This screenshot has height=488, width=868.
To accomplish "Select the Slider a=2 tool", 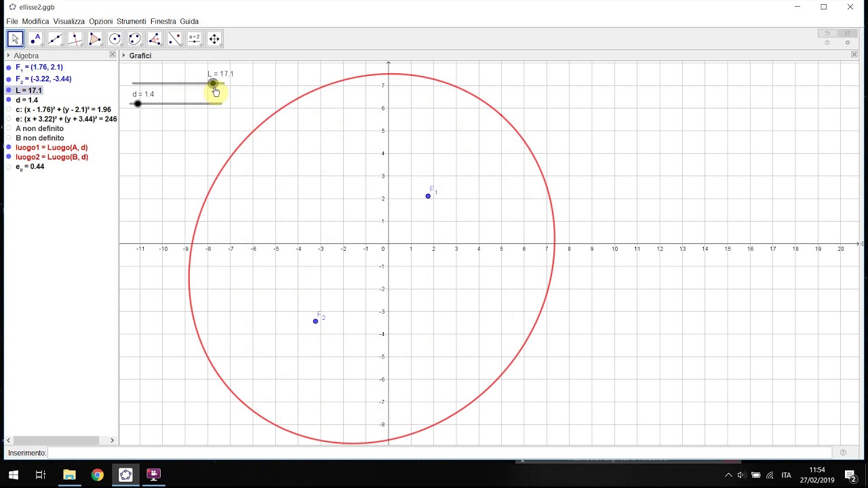I will [x=195, y=39].
